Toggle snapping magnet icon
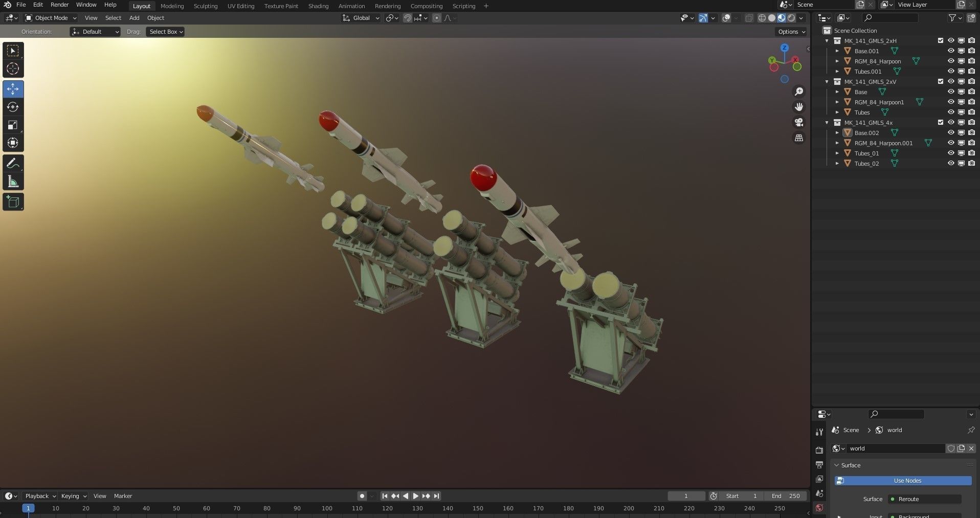 408,18
